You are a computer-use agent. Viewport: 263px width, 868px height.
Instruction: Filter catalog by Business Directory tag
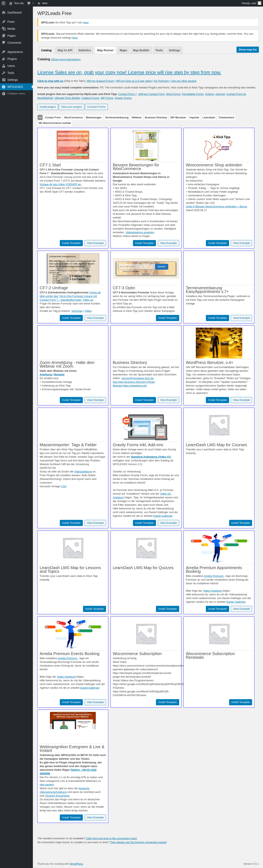coord(156,118)
